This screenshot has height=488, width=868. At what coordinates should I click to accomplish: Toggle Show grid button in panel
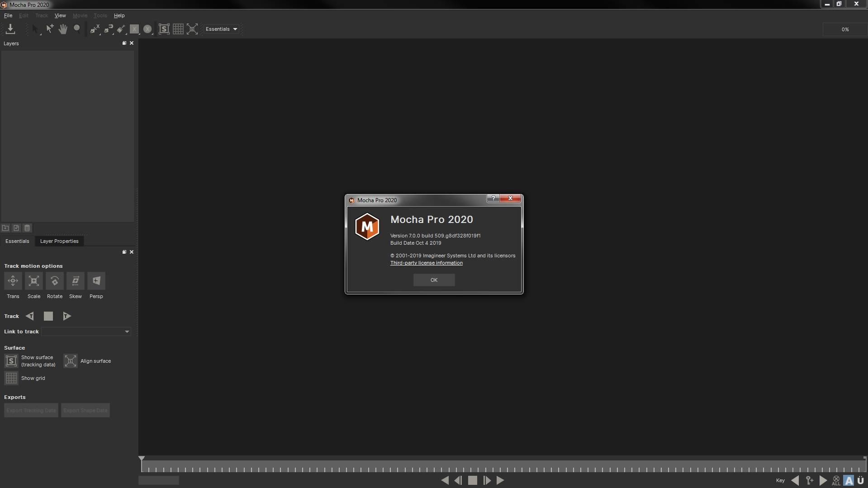(11, 378)
